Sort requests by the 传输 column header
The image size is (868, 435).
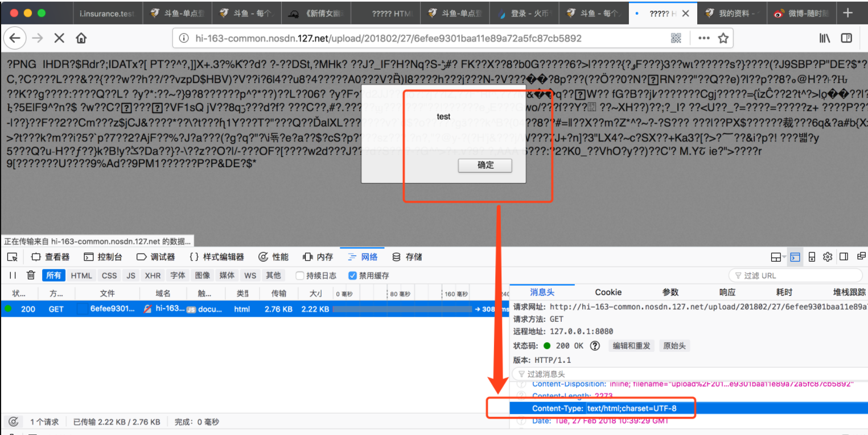(x=279, y=293)
